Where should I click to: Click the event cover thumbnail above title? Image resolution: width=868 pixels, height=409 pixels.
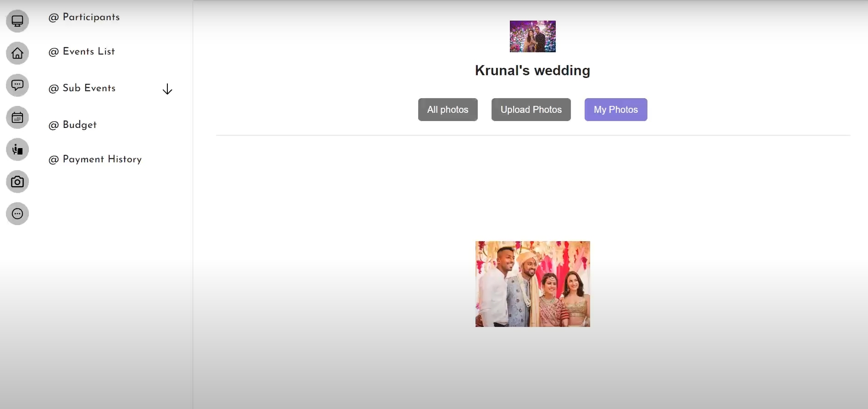coord(533,36)
